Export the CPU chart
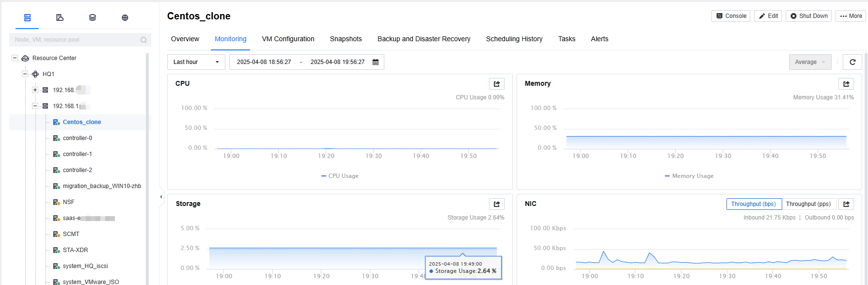Viewport: 868px width, 285px height. pyautogui.click(x=497, y=84)
